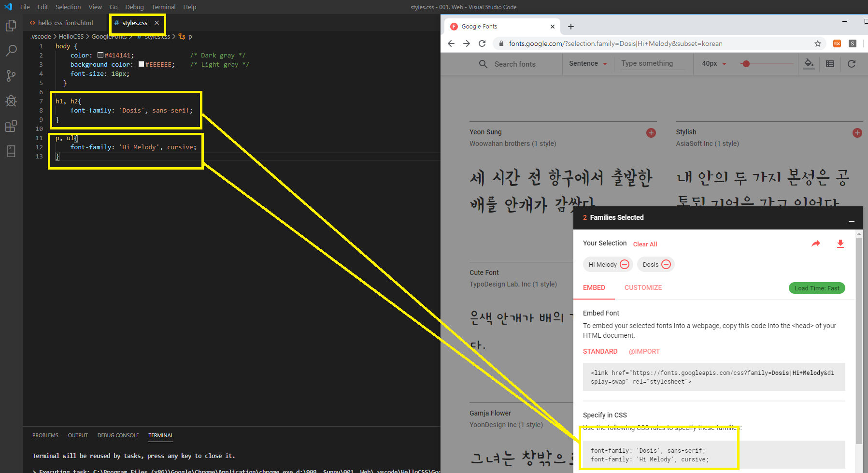The height and width of the screenshot is (473, 868).
Task: Click the bottom activity bar panel icon
Action: coord(11,151)
